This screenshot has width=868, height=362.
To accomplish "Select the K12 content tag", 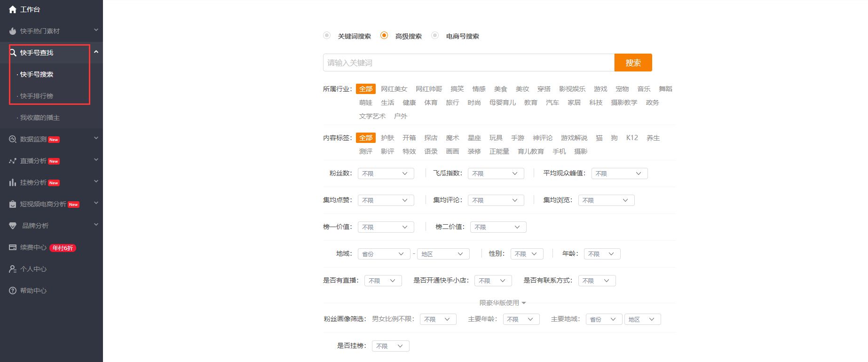I will [632, 138].
